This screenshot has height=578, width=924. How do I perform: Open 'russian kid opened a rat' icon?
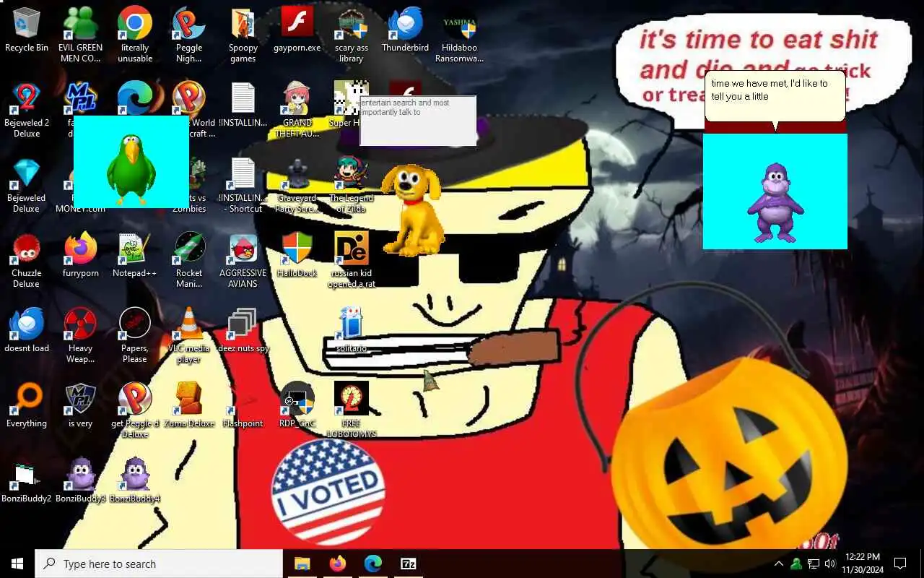(352, 260)
